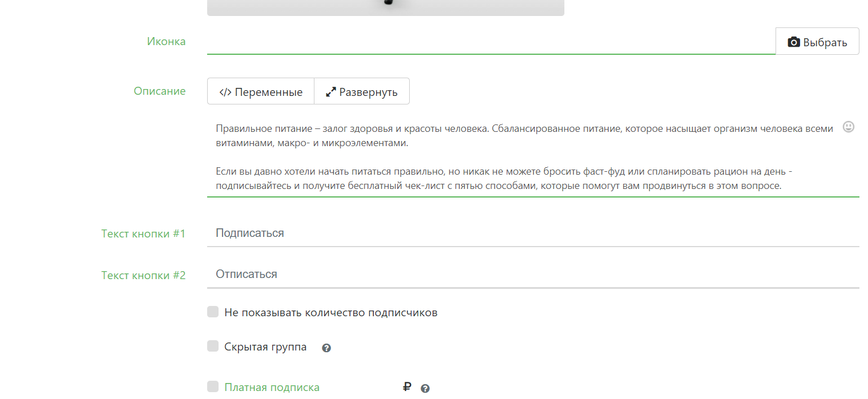Click help icon next to ruble sign
Viewport: 868px width, 399px height.
425,388
